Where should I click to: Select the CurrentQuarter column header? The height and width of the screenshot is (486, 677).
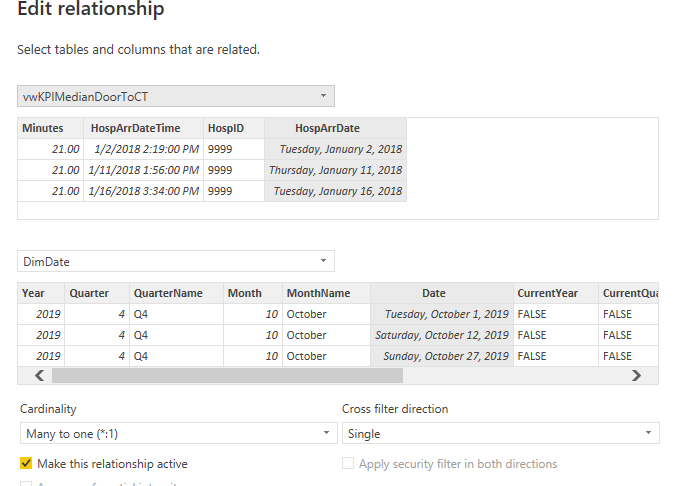(x=628, y=293)
